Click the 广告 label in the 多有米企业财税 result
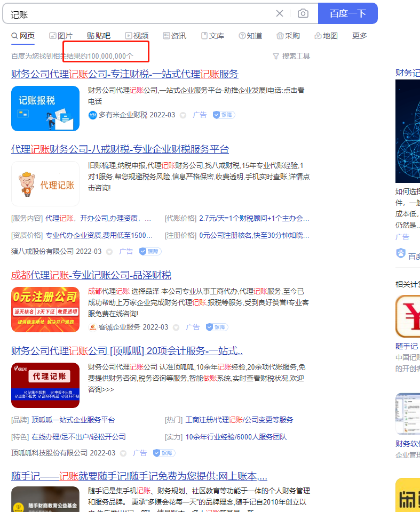The height and width of the screenshot is (512, 420). pos(200,115)
